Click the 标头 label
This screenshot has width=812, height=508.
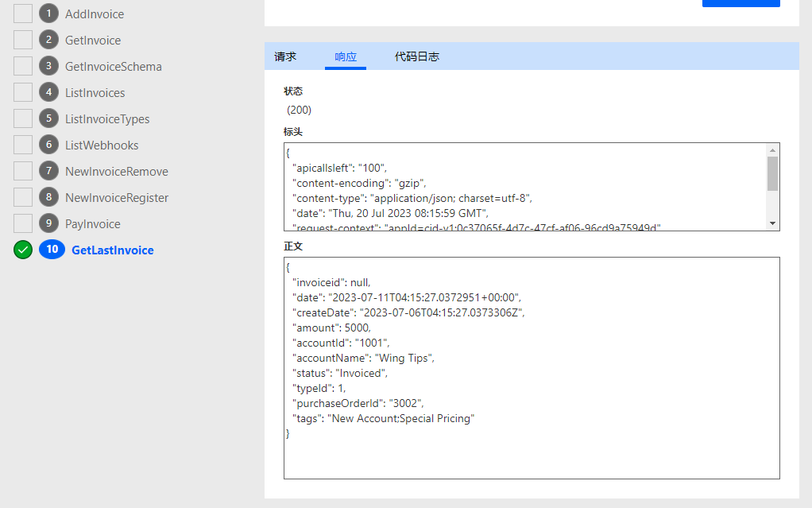(293, 132)
